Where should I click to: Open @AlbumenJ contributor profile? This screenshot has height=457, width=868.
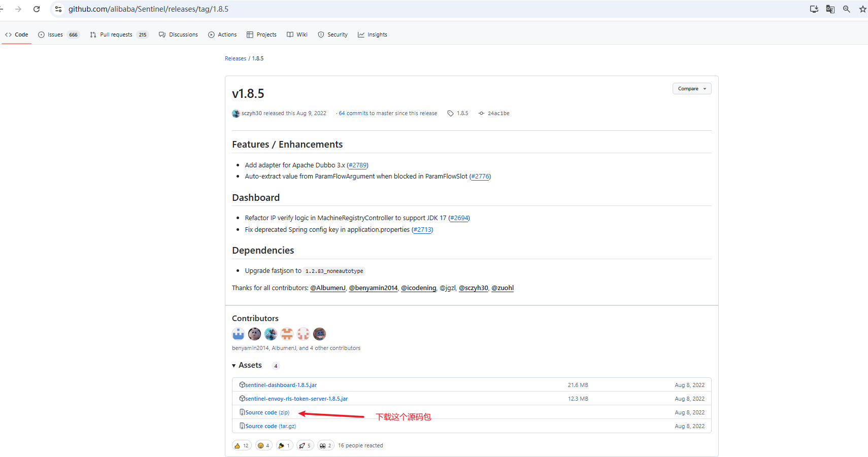click(x=328, y=288)
